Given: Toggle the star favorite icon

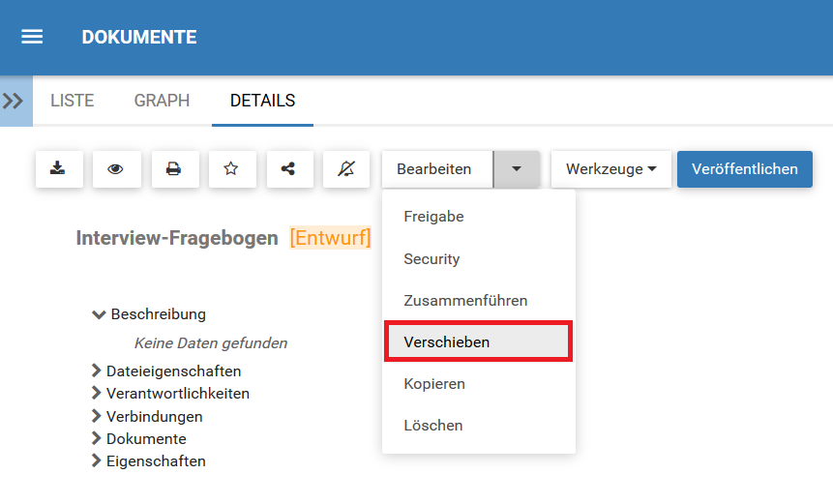Looking at the screenshot, I should coord(231,169).
